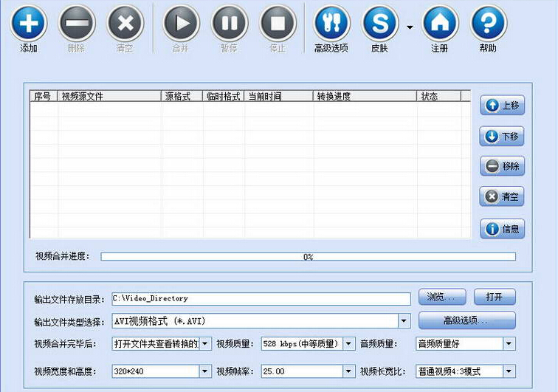Move item down with 下移 button
The image size is (558, 392).
tap(502, 136)
